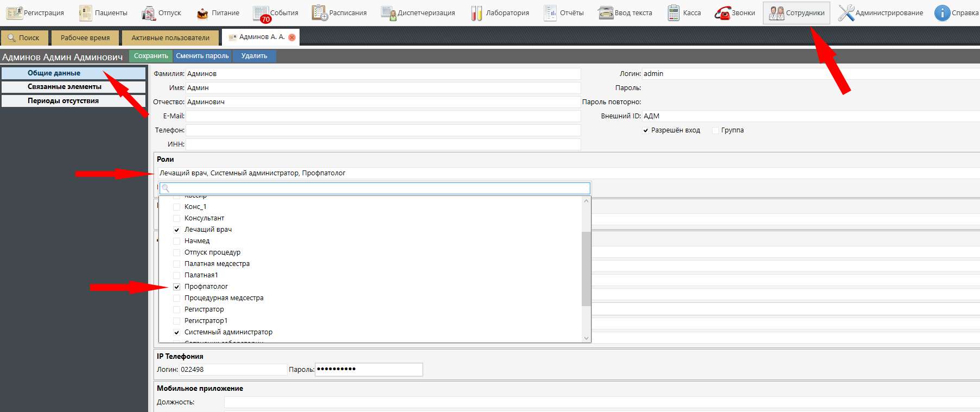
Task: Select Связанные элементы in left panel
Action: (x=73, y=87)
